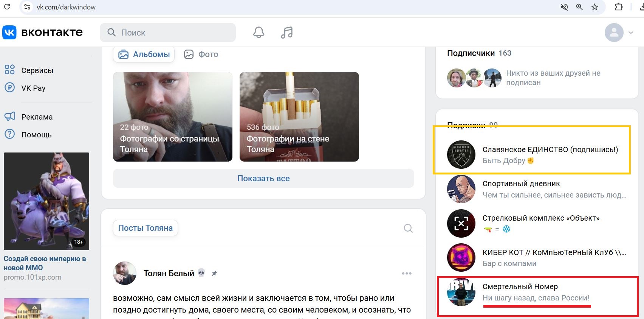644x319 pixels.
Task: Open album Фотографии со страницы Толяна
Action: point(173,117)
